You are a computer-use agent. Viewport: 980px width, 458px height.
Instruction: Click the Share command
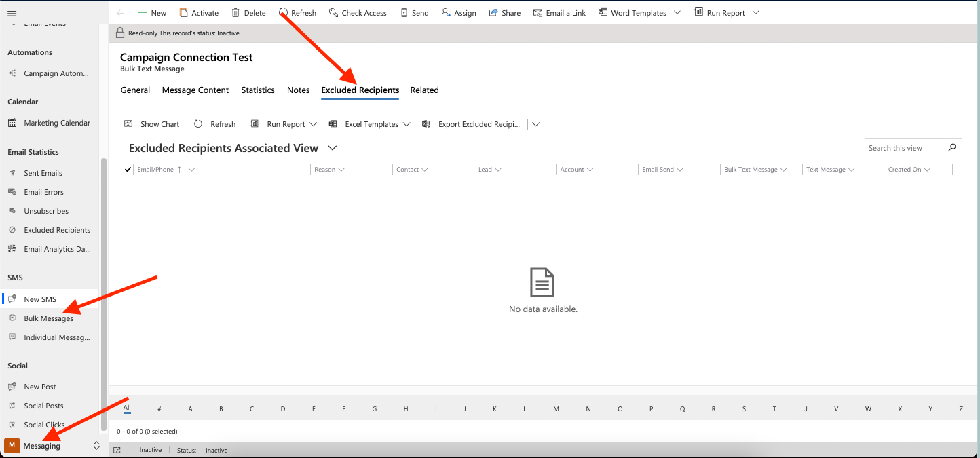pos(505,13)
